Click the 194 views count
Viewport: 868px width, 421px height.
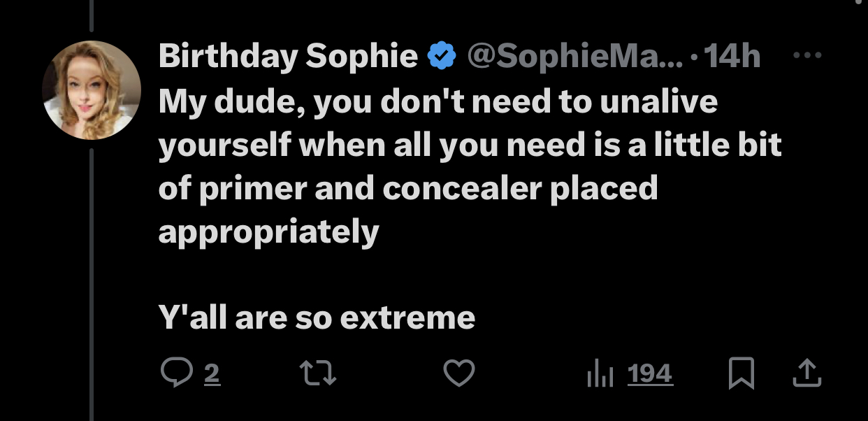650,374
